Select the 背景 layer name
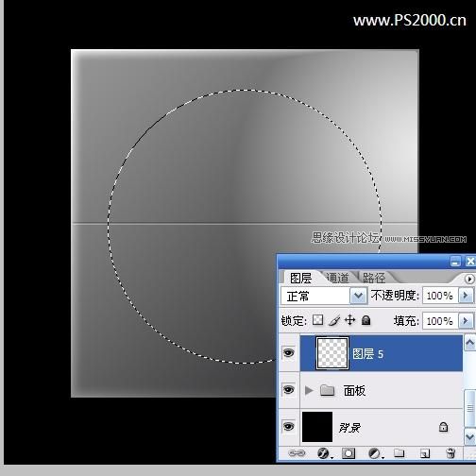 pos(349,428)
